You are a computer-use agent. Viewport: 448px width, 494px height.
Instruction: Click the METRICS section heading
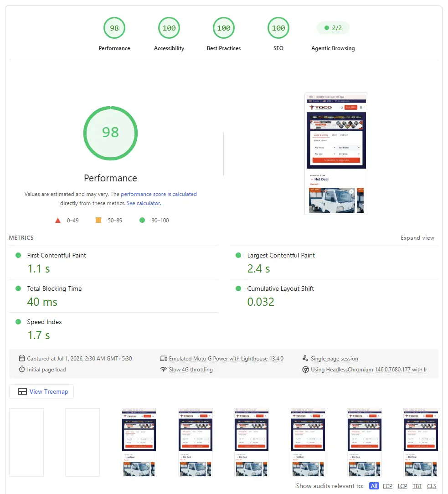[x=21, y=238]
